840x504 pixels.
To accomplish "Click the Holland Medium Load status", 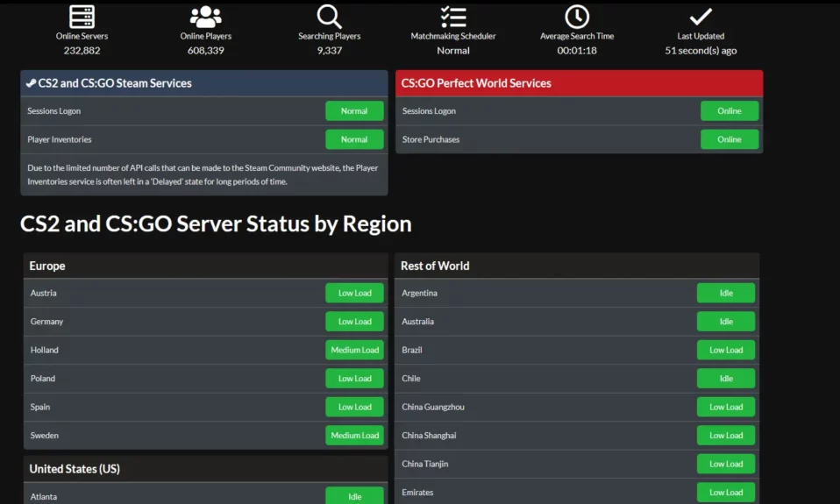I will pyautogui.click(x=354, y=350).
